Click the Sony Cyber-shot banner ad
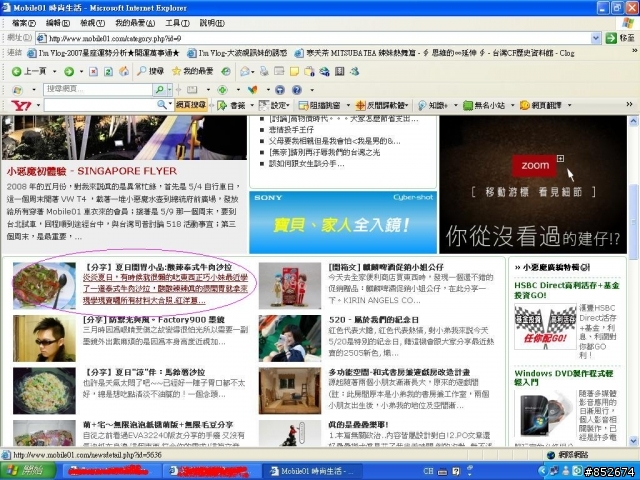The image size is (640, 480). click(x=343, y=222)
